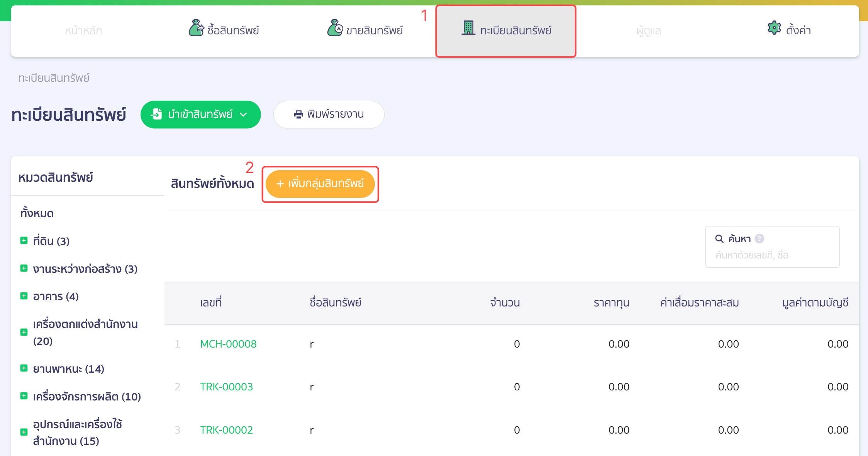Screen dimensions: 868x456
Task: Click the building icon of ทะเบียนสินทรัพย์ tab
Action: (468, 28)
